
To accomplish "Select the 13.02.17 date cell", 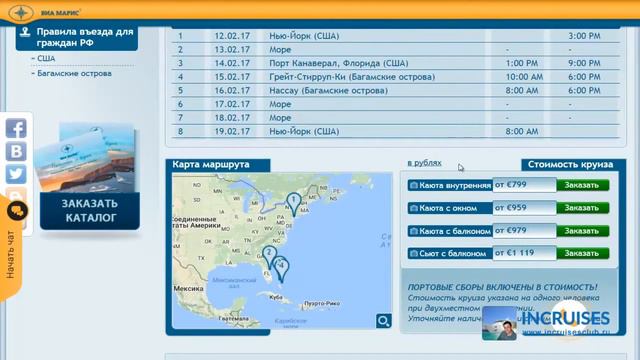I will [x=232, y=49].
